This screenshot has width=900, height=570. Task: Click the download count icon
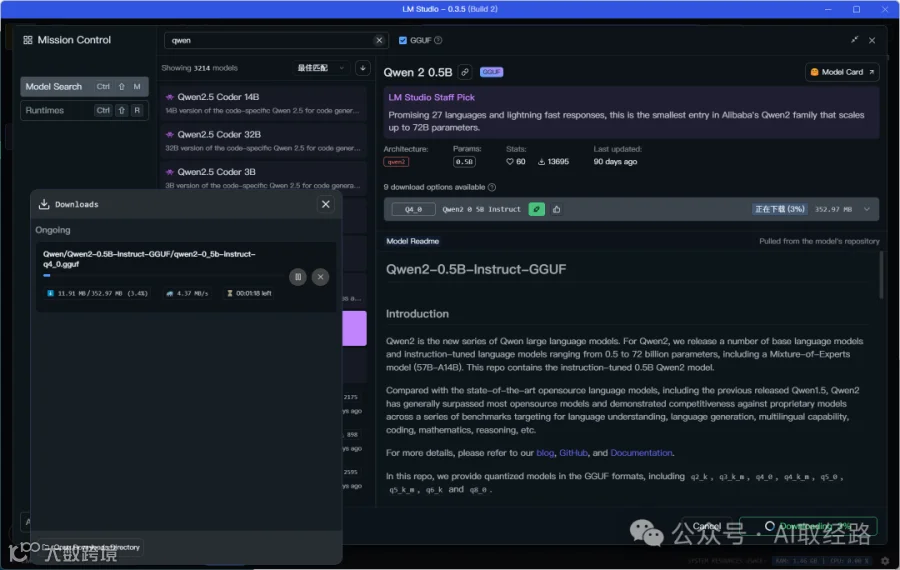(x=541, y=162)
